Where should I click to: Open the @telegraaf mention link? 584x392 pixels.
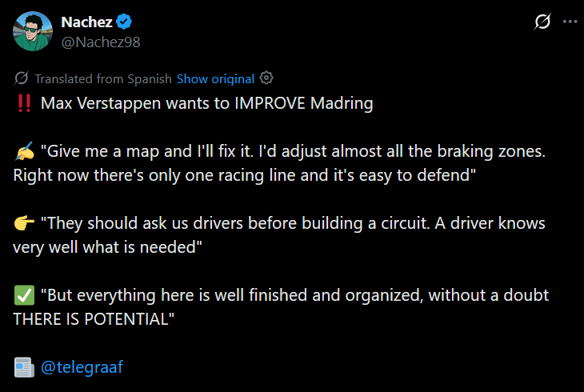(x=82, y=367)
